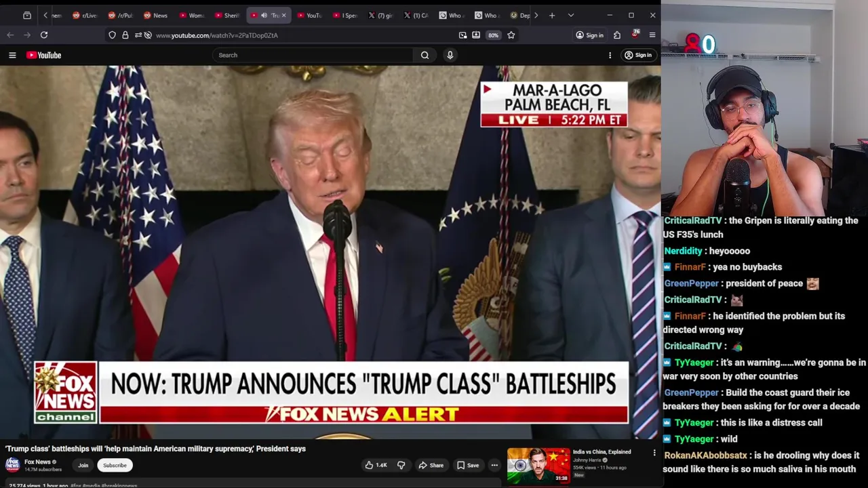Open the Fox News channel name link
Screen dimensions: 868x488
[x=37, y=462]
